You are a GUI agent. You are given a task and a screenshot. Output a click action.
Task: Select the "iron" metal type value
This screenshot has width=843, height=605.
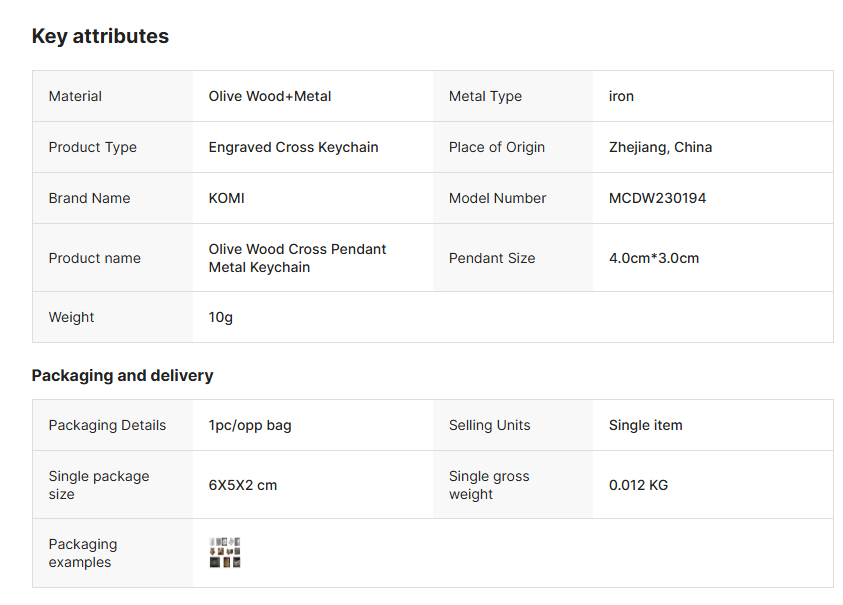[621, 97]
